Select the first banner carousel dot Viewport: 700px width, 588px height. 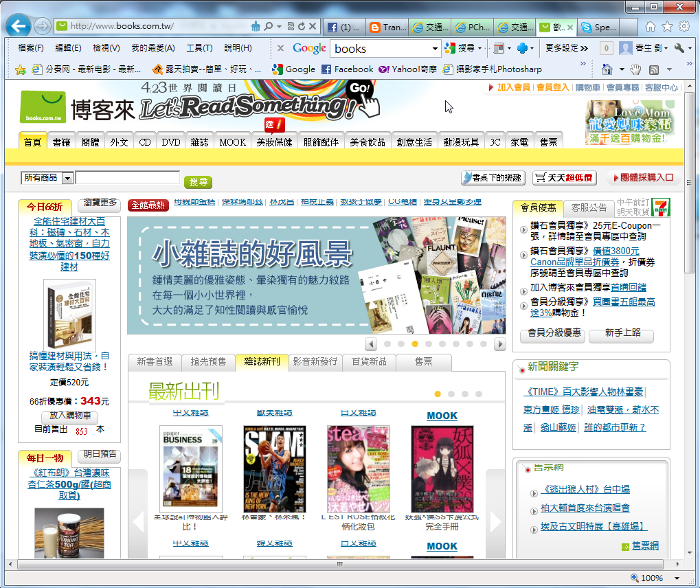tap(387, 344)
